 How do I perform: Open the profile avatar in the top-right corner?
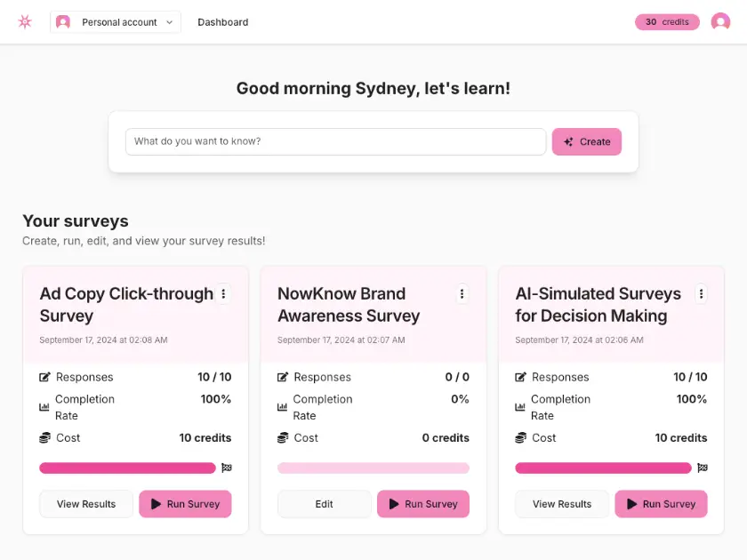(x=721, y=21)
